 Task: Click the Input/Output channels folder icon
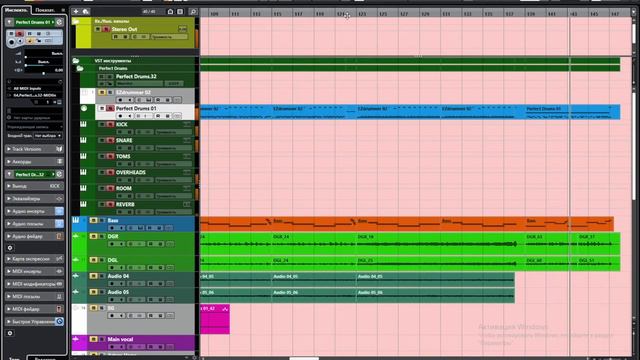pyautogui.click(x=76, y=21)
